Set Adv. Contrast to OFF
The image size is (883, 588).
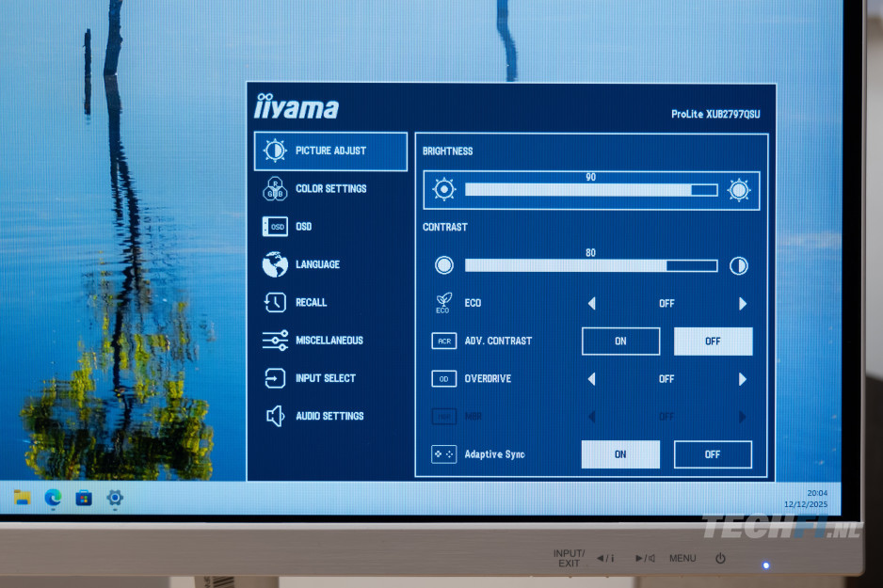pyautogui.click(x=713, y=342)
